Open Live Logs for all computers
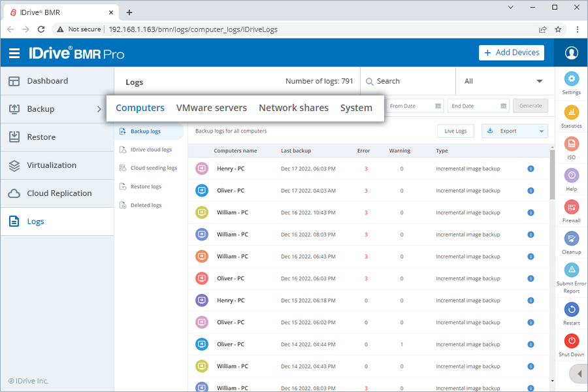The image size is (588, 392). tap(455, 131)
